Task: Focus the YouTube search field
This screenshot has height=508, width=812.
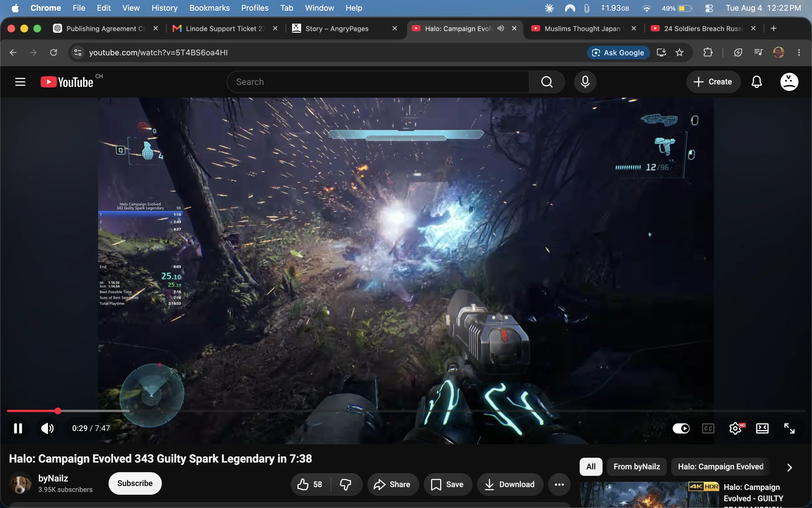Action: (x=378, y=82)
